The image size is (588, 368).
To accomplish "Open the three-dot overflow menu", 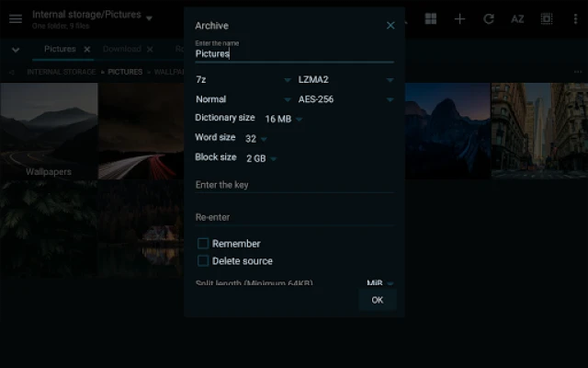I will coord(576,18).
